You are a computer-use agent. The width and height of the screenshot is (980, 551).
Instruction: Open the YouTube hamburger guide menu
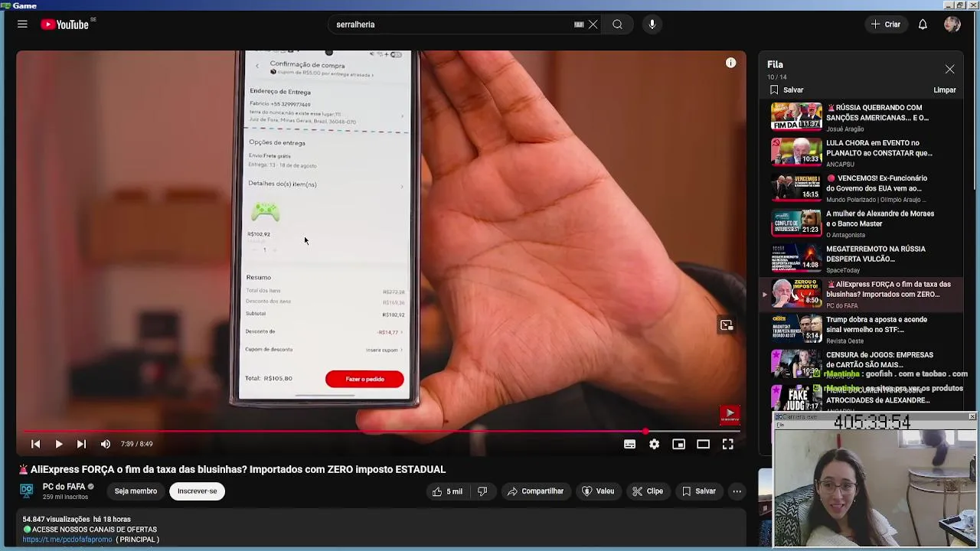22,24
